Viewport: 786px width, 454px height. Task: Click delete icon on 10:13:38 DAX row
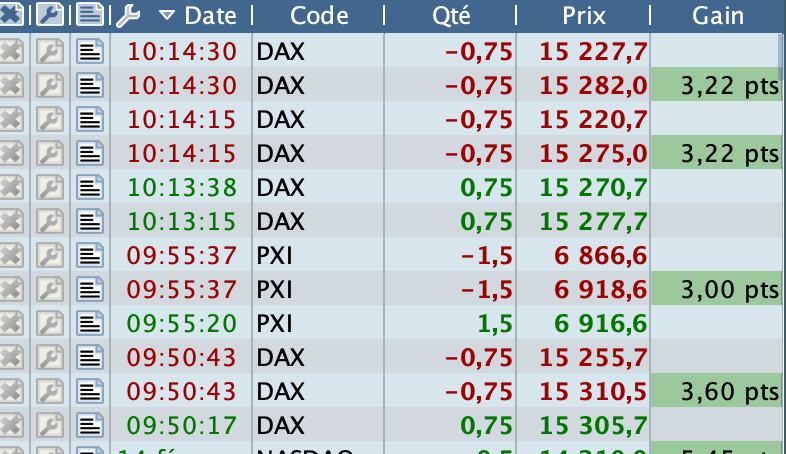coord(12,187)
